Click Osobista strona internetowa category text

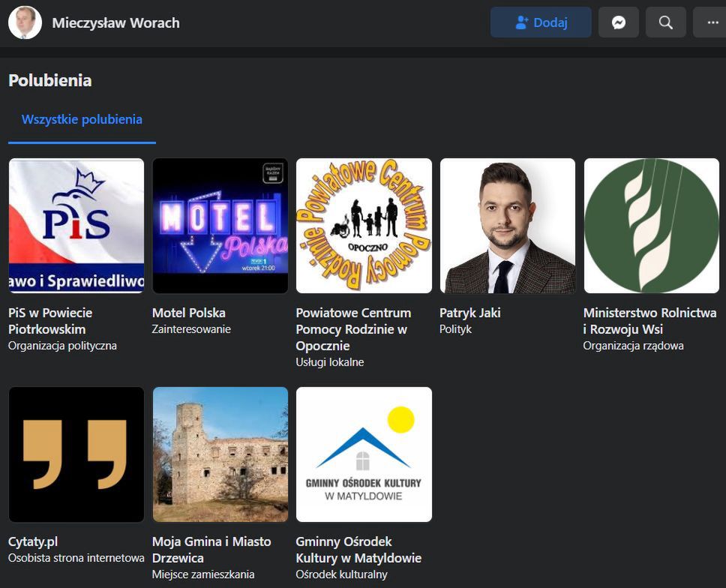pyautogui.click(x=76, y=558)
